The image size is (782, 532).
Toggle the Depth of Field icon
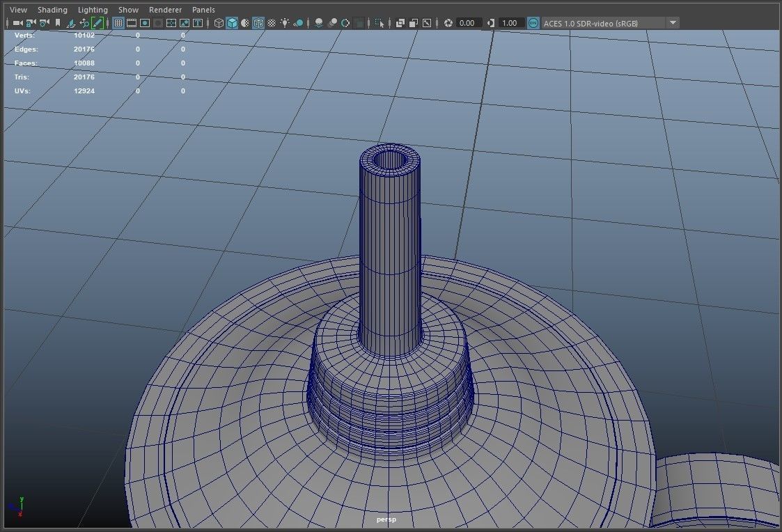pos(359,23)
